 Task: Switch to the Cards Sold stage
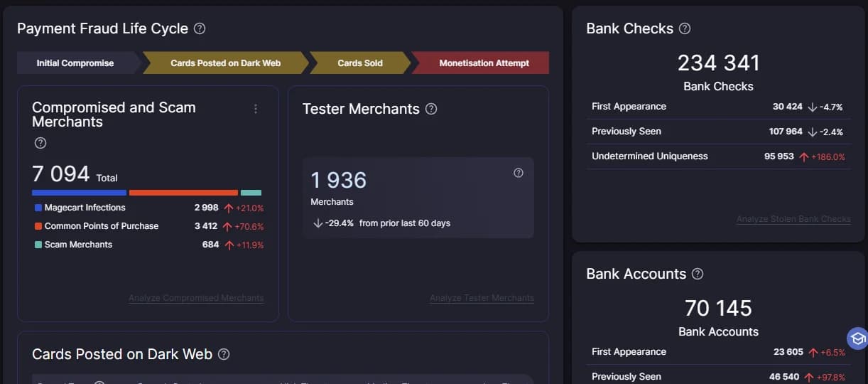(x=360, y=63)
